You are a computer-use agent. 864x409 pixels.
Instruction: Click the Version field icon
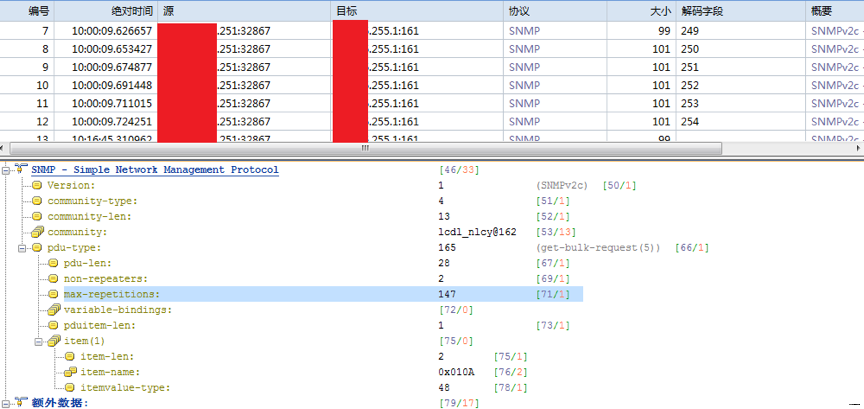[x=37, y=185]
